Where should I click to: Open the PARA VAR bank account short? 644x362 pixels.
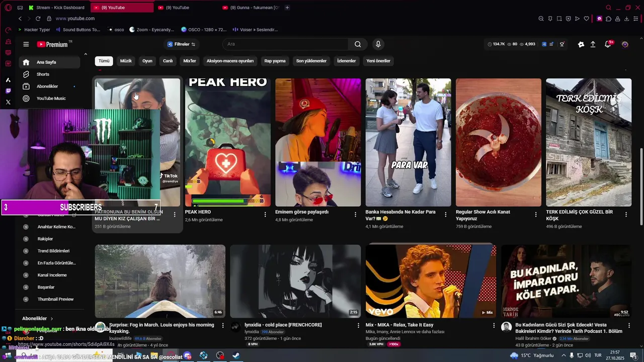pyautogui.click(x=408, y=142)
